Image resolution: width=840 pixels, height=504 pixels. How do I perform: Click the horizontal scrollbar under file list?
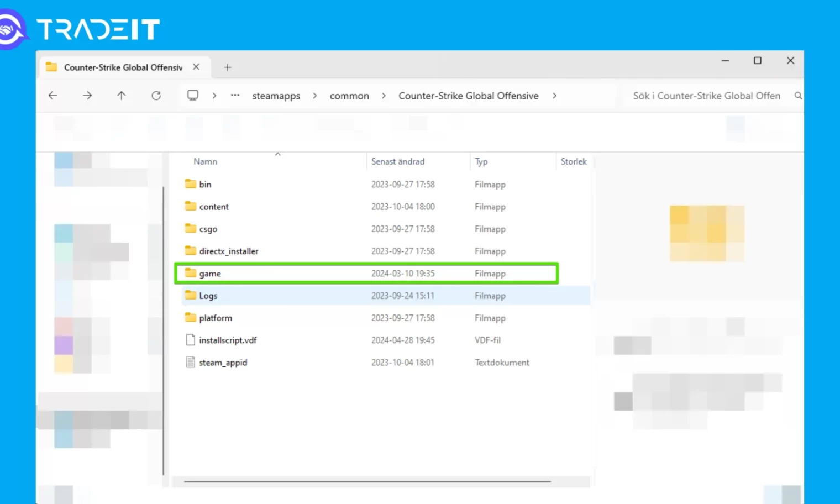pos(368,481)
